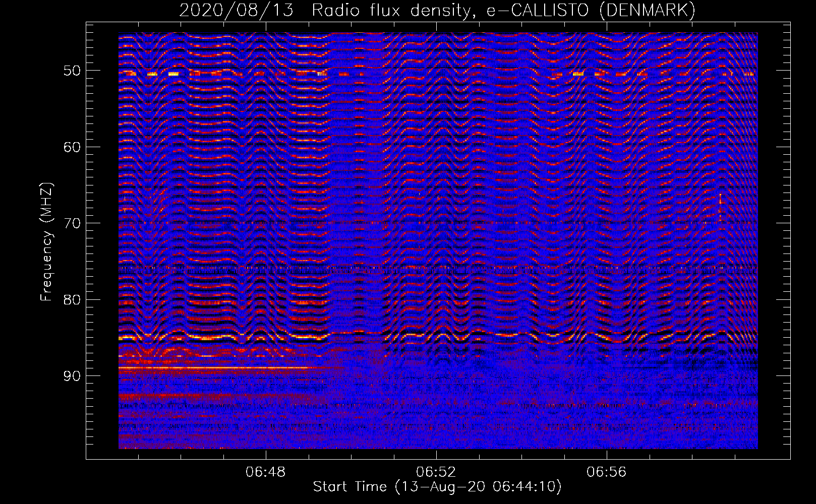The height and width of the screenshot is (504, 816).
Task: Click the 90 frequency tick label
Action: (72, 376)
